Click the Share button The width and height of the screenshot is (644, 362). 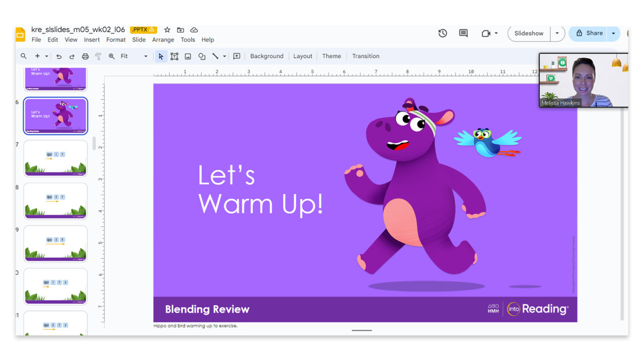pyautogui.click(x=589, y=33)
